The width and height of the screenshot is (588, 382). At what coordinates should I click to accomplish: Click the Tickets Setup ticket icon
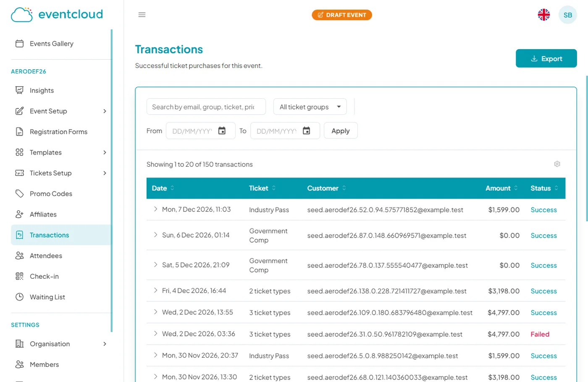[19, 173]
